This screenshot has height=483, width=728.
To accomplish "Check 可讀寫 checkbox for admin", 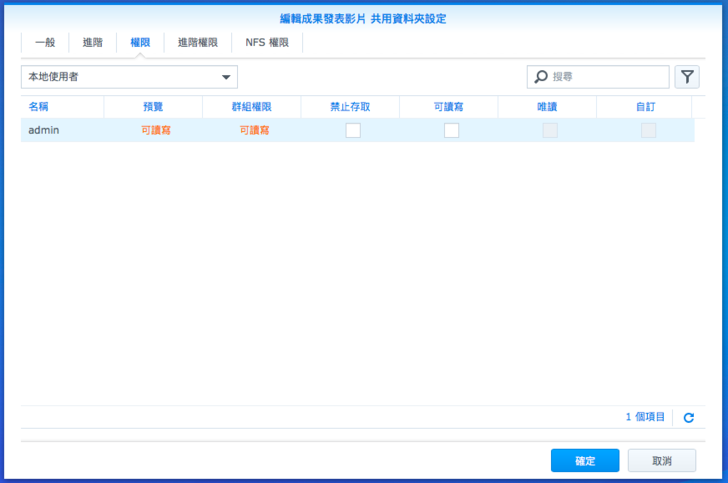I will (x=451, y=130).
